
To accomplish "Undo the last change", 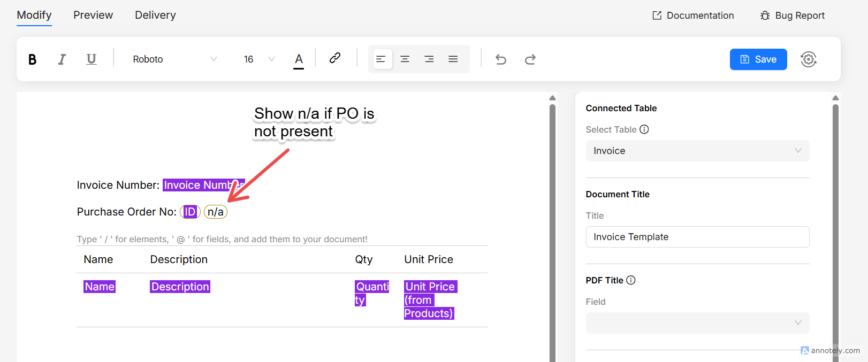I will point(501,59).
